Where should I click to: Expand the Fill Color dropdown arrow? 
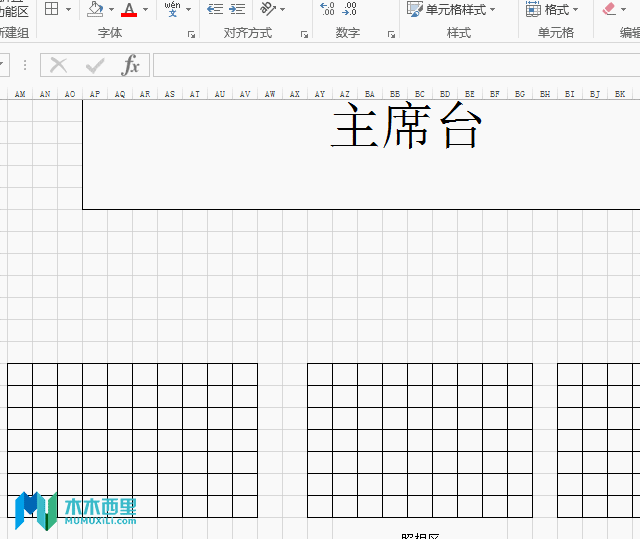[111, 9]
